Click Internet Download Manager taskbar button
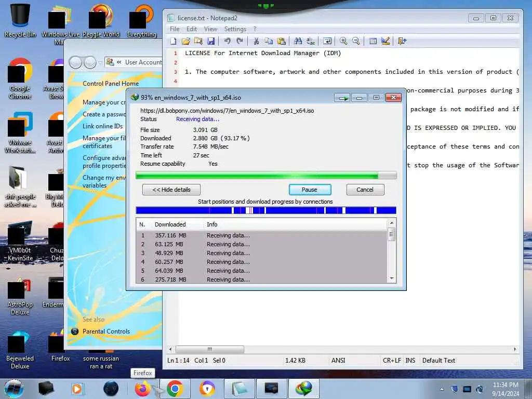 pyautogui.click(x=303, y=389)
